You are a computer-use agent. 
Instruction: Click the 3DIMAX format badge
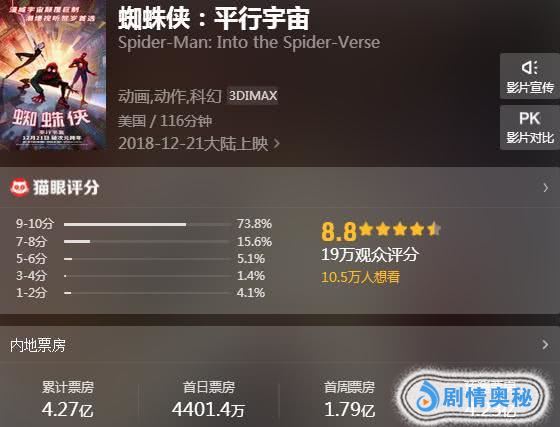(253, 96)
